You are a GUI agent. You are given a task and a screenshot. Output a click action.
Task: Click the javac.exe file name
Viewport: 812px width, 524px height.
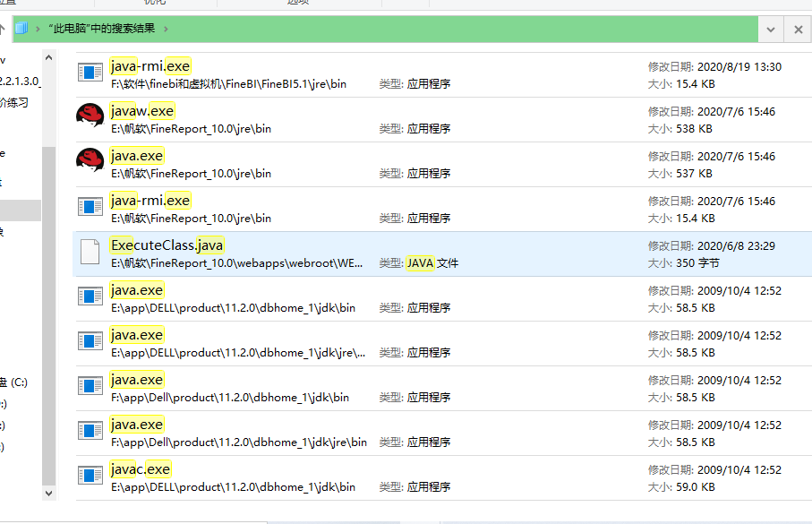[x=141, y=469]
